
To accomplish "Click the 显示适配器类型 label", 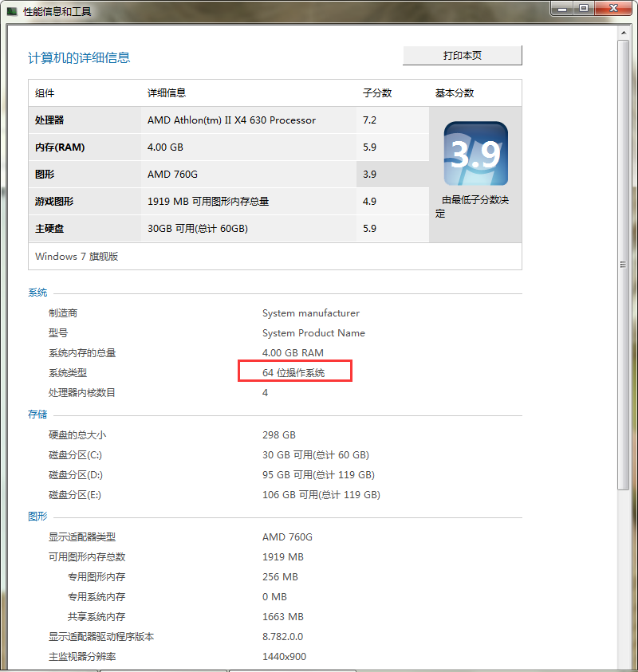I will click(82, 536).
